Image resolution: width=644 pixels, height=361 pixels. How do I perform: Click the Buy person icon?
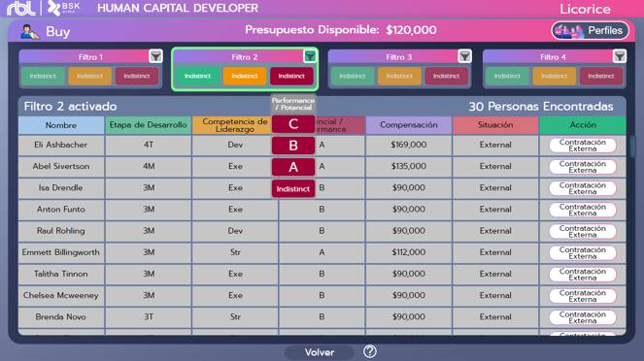pos(29,32)
